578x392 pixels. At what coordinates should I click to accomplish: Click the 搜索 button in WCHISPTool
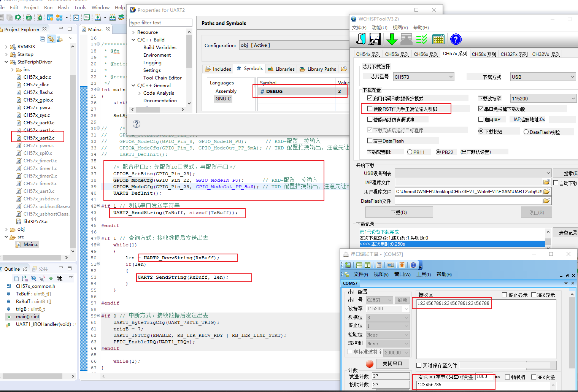[566, 173]
